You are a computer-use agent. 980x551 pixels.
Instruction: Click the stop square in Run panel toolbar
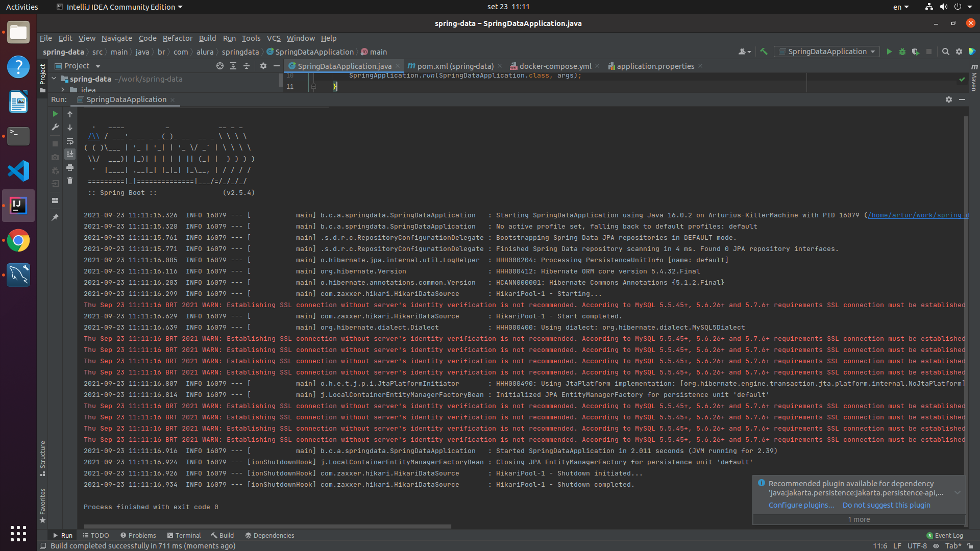click(x=55, y=144)
